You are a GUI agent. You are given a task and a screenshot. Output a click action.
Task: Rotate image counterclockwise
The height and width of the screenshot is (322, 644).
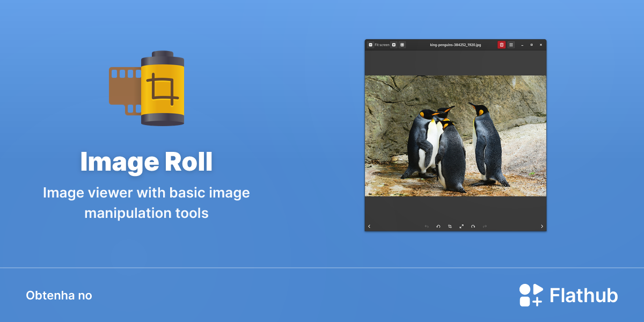click(x=438, y=226)
